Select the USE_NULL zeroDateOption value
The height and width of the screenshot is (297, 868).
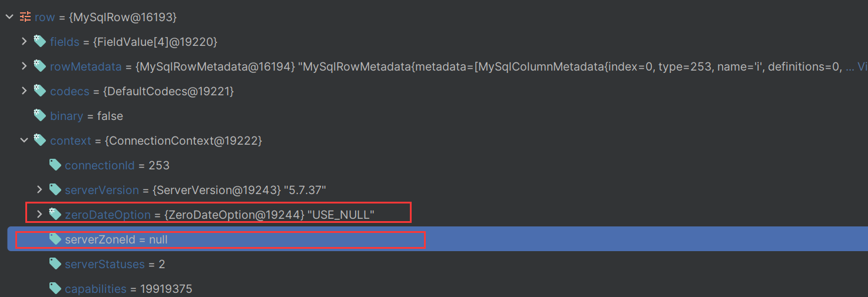341,215
